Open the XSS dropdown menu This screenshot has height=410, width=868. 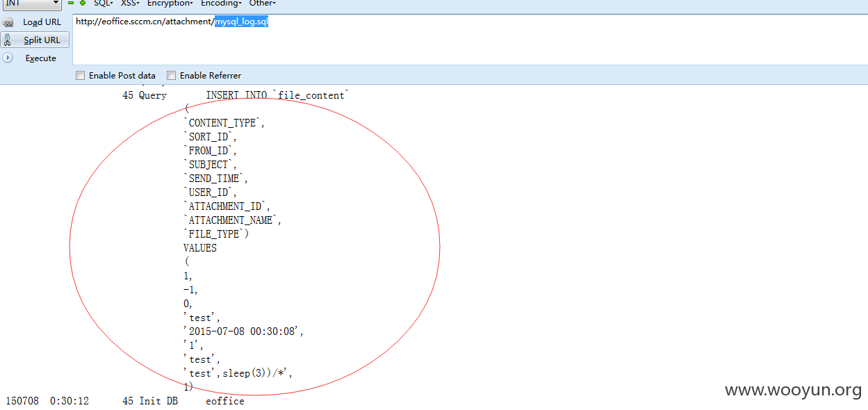coord(130,3)
